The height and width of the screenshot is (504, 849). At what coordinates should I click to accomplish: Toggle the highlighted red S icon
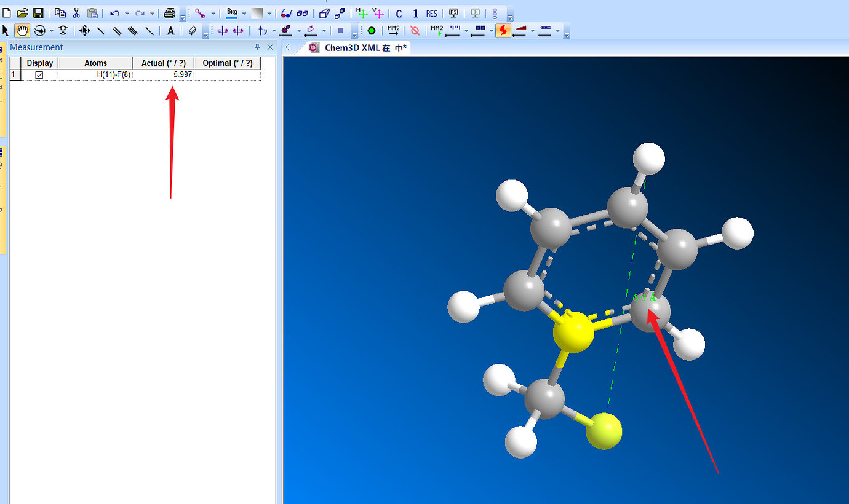pos(503,30)
